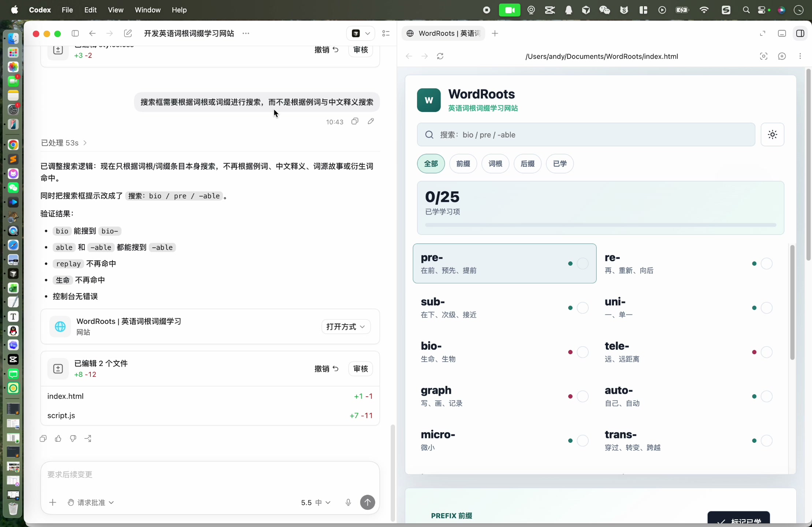Give thumbs up to response

pyautogui.click(x=58, y=438)
